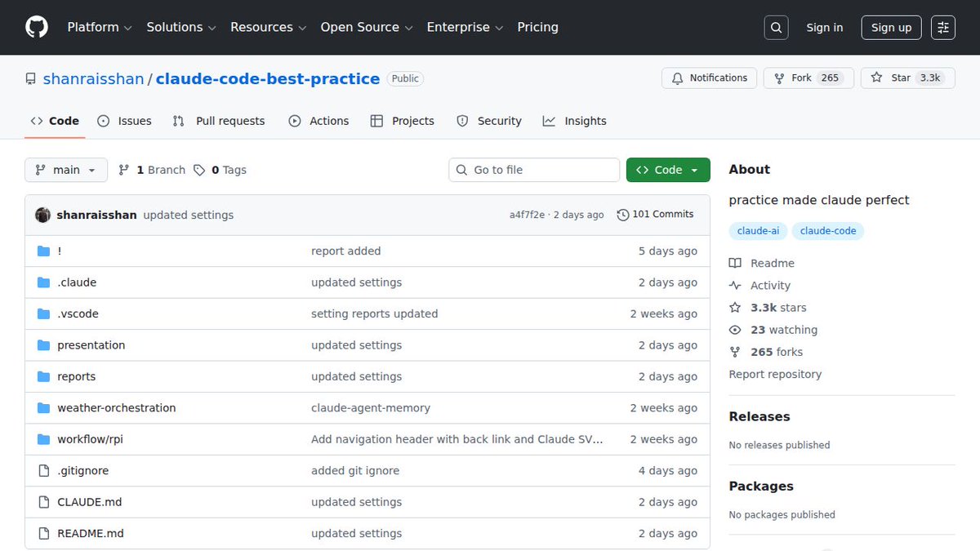This screenshot has width=980, height=551.
Task: Expand the Open Source menu
Action: pos(367,27)
